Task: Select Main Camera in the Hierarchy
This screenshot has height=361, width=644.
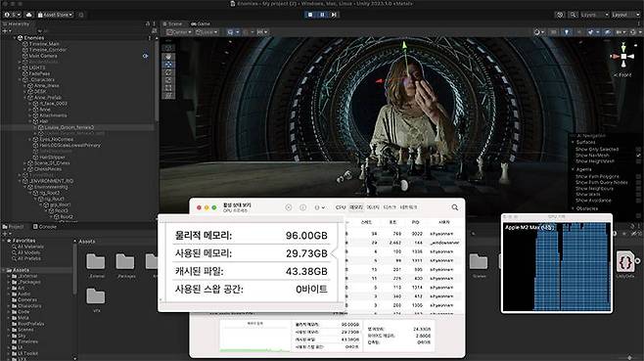Action: point(43,56)
